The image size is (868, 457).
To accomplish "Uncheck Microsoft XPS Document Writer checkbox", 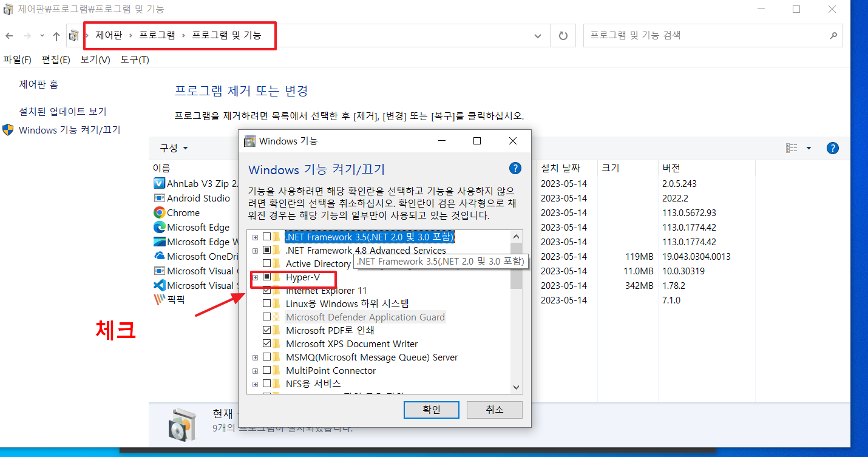I will tap(266, 344).
